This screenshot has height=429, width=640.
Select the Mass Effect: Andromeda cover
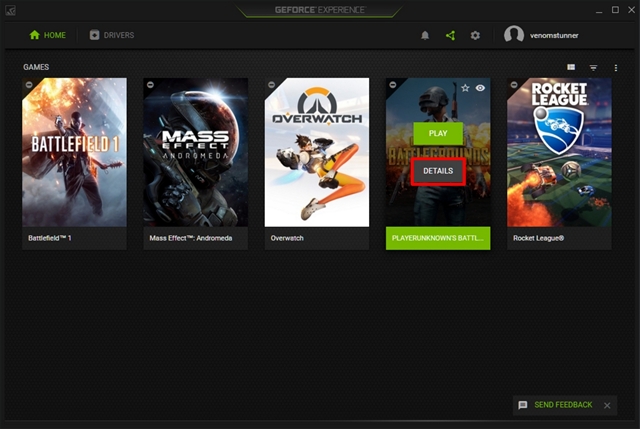coord(196,152)
